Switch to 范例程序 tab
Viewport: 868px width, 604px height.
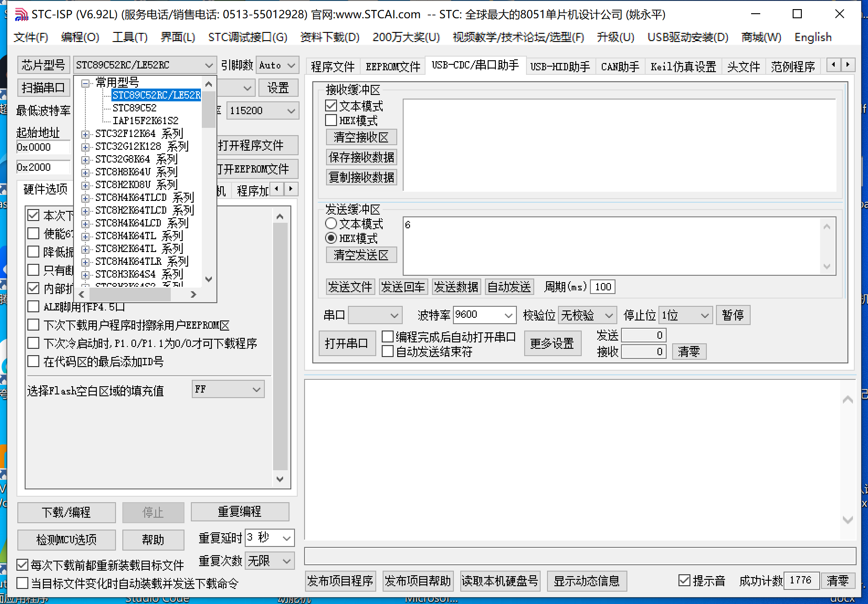pyautogui.click(x=793, y=67)
